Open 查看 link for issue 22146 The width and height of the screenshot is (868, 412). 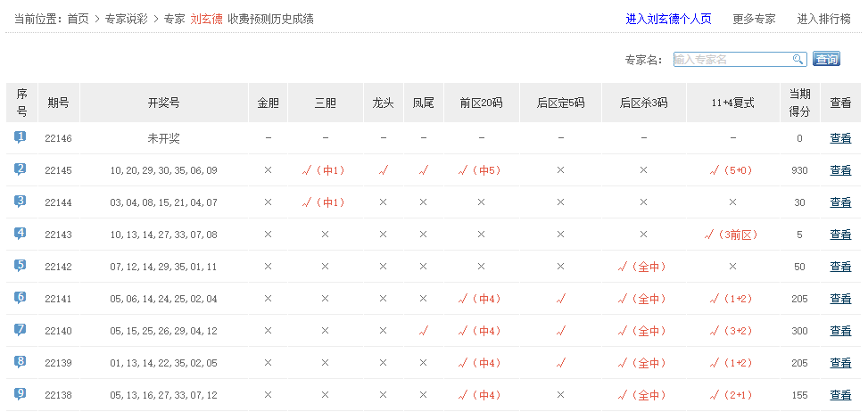click(840, 138)
